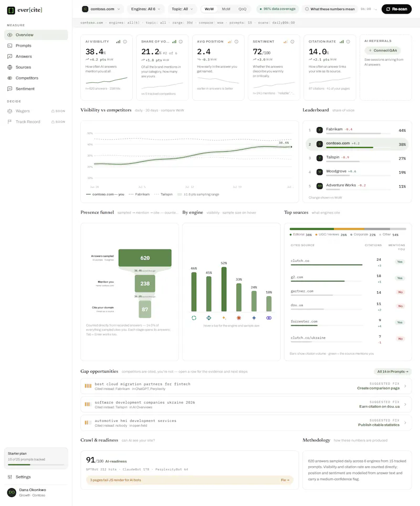
Task: Click the confidence bars icon on Share of Voice
Action: point(174,41)
